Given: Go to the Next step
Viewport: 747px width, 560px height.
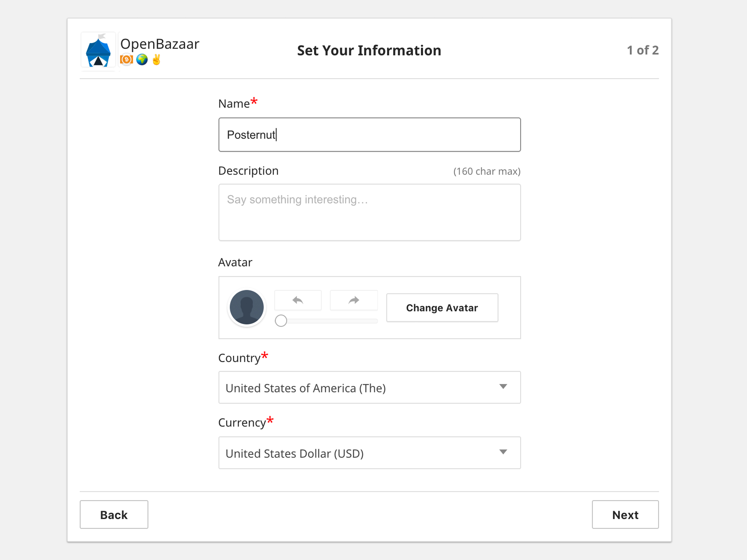Looking at the screenshot, I should pos(625,515).
